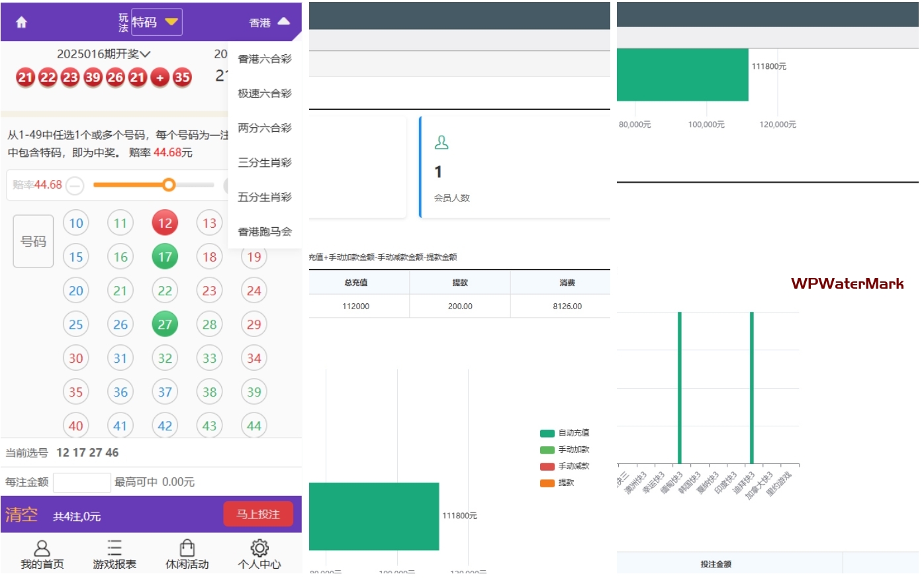Open the 休闲活动 bag icon

pyautogui.click(x=187, y=548)
